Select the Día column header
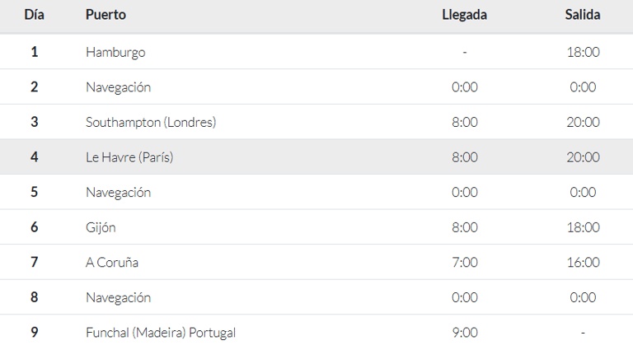Image resolution: width=633 pixels, height=364 pixels. tap(35, 15)
